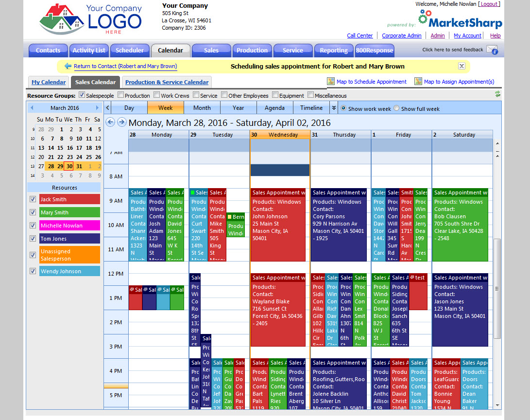Screen dimensions: 530x420
Task: Click the Logout link
Action: coord(489,4)
